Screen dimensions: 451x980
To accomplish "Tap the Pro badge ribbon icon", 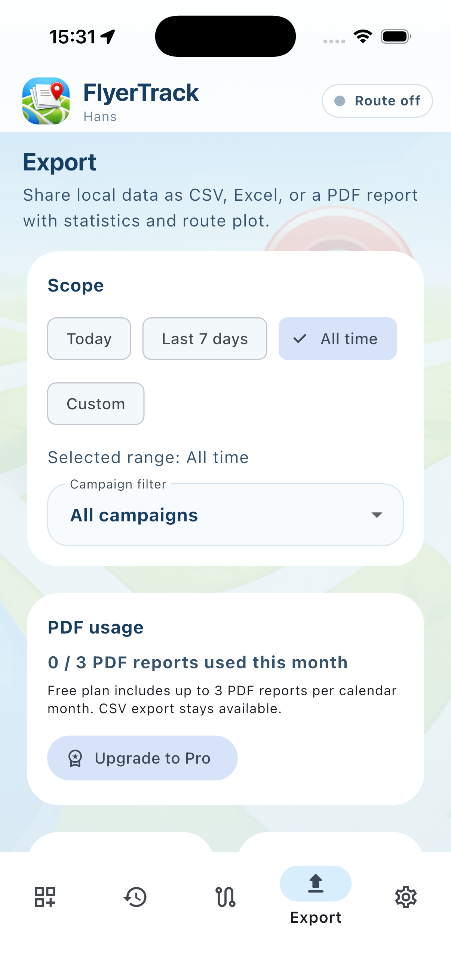I will (75, 758).
